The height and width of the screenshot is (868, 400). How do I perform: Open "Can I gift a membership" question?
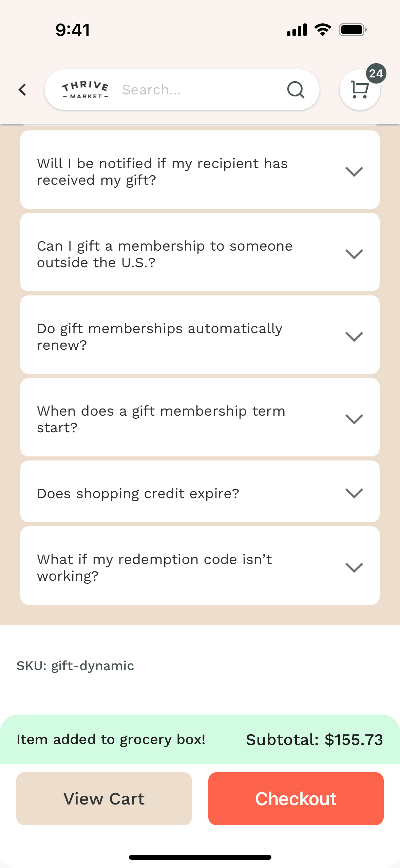click(165, 254)
